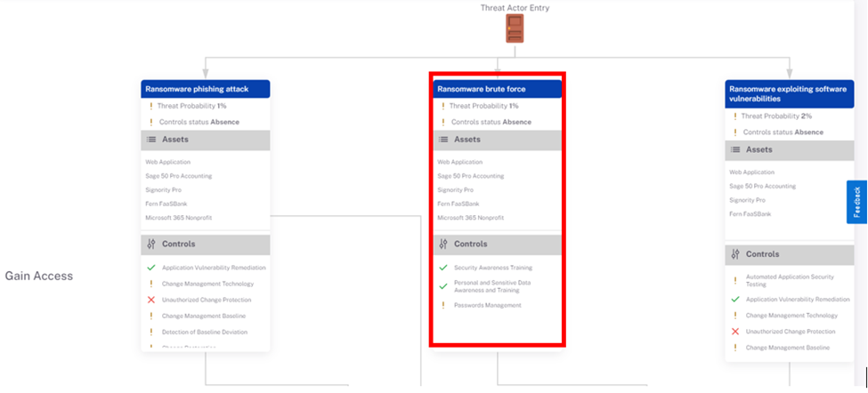The width and height of the screenshot is (868, 393).
Task: Select Web Application asset in software vulnerabilities card
Action: [x=751, y=172]
